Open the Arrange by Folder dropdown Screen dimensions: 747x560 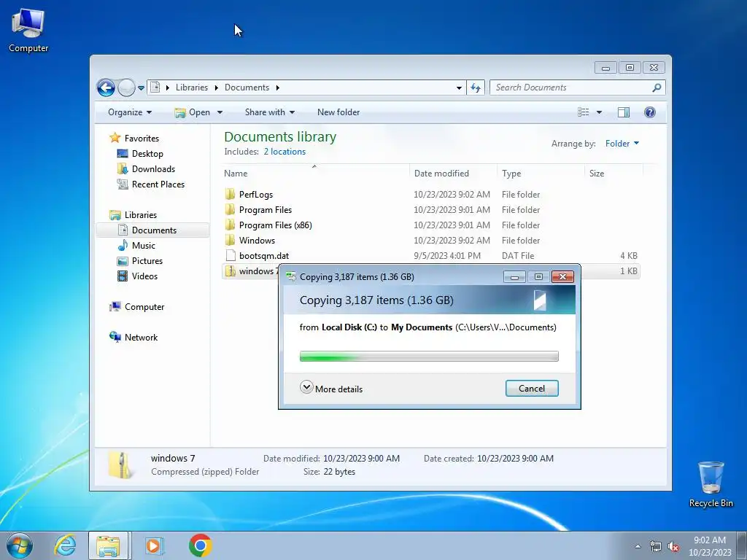[x=622, y=144]
